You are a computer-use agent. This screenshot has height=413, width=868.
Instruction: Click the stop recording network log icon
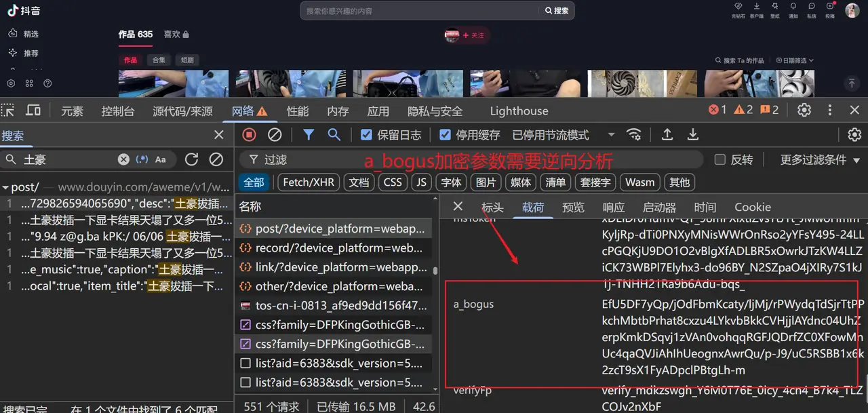coord(249,135)
